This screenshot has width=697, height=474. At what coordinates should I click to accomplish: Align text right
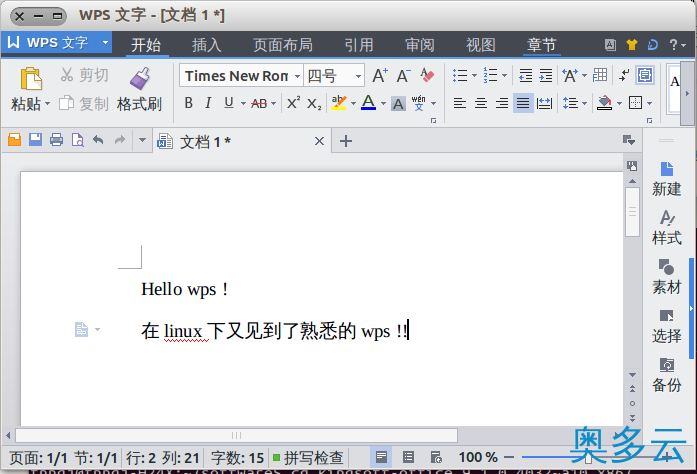pyautogui.click(x=502, y=103)
